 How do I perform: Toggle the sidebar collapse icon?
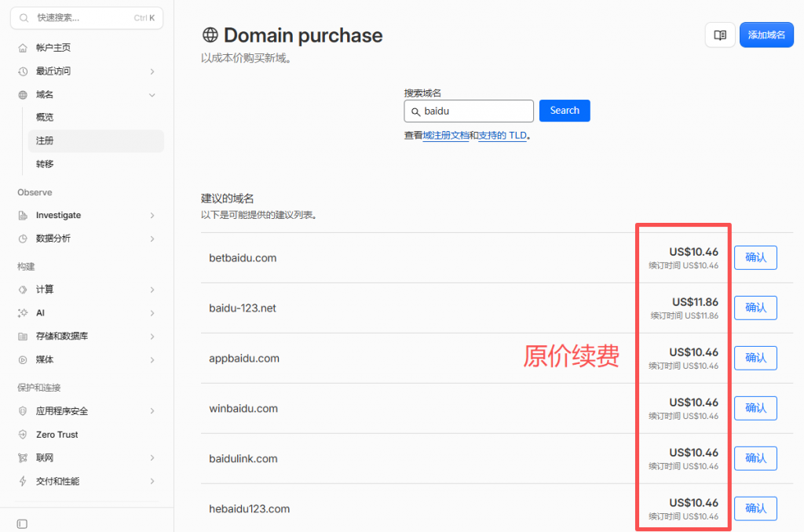(x=22, y=524)
